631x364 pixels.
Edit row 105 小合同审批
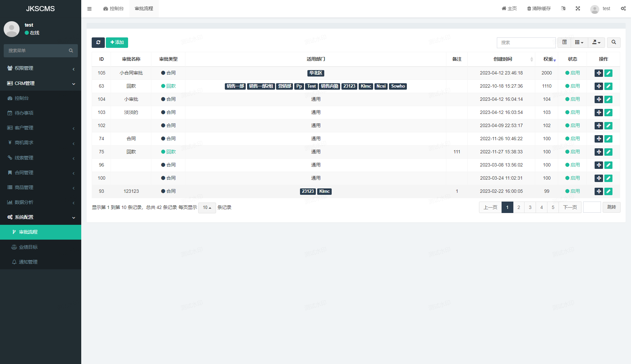[608, 73]
